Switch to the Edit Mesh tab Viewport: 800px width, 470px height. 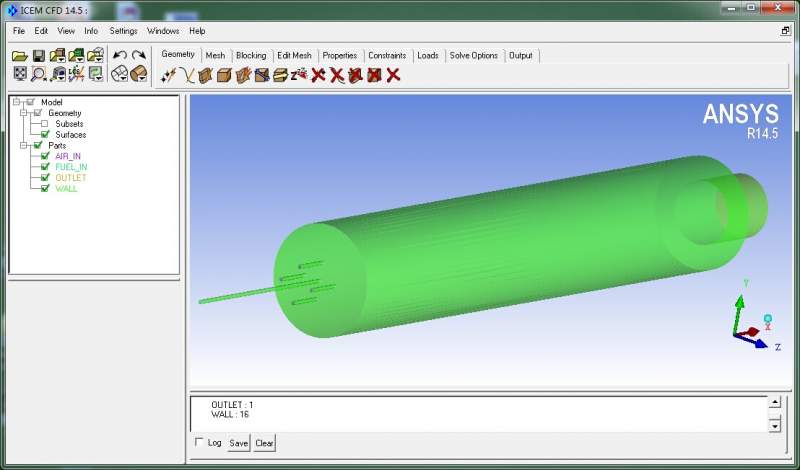click(294, 55)
